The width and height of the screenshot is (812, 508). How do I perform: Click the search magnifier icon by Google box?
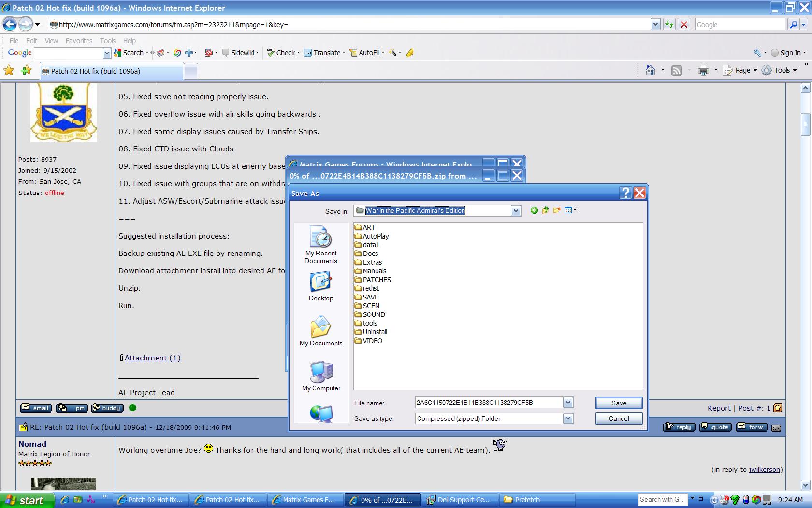point(793,25)
